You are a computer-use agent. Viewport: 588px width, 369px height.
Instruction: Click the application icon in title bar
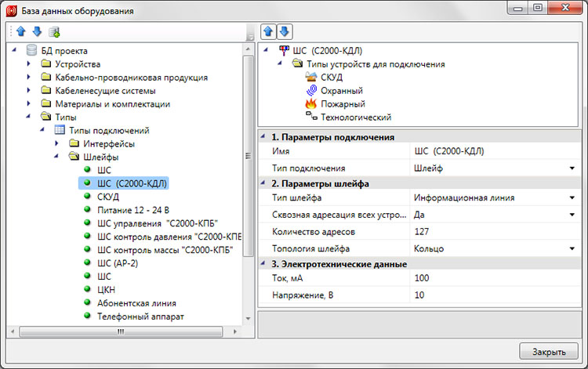[x=11, y=11]
